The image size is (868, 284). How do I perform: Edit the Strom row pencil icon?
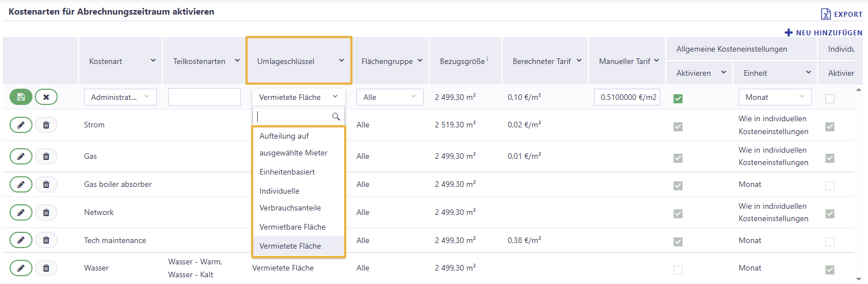[21, 125]
